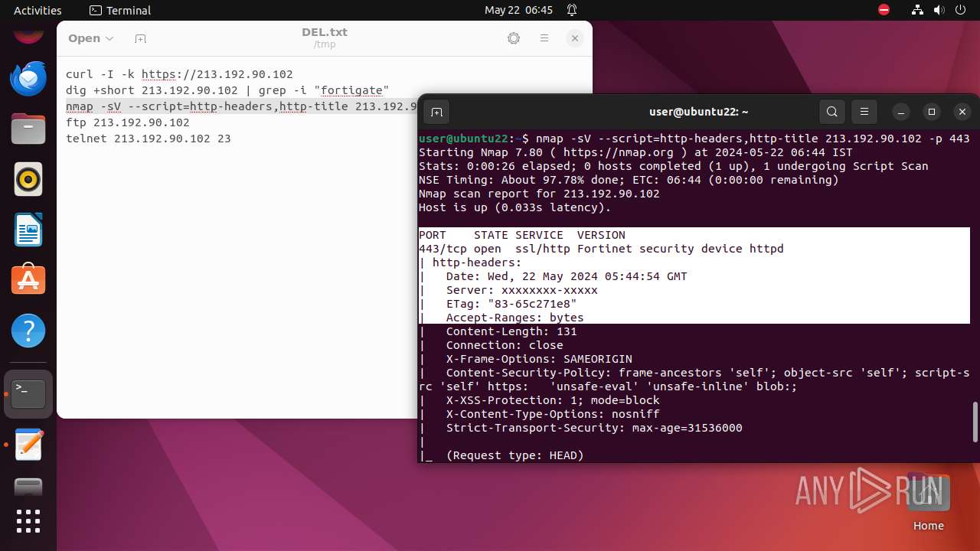Open search in the terminal header bar
The image size is (980, 551).
pyautogui.click(x=832, y=112)
